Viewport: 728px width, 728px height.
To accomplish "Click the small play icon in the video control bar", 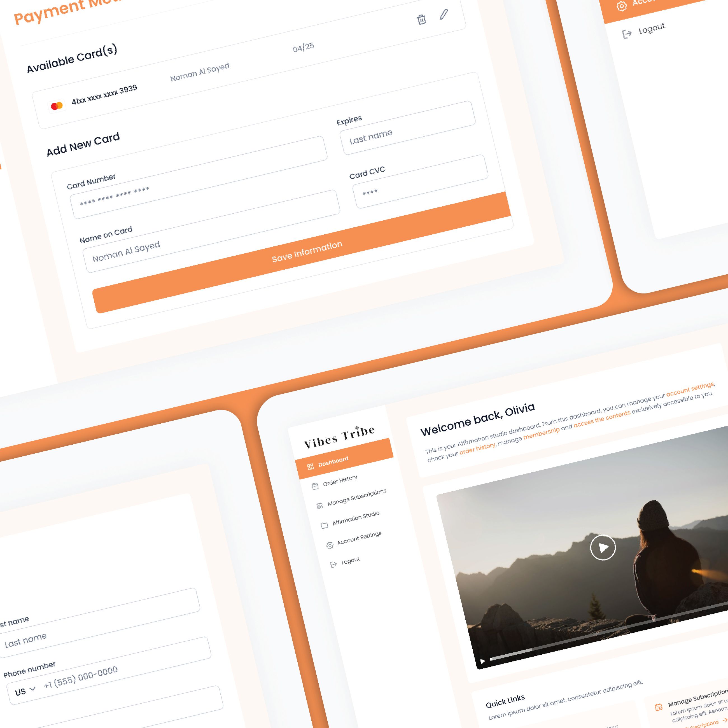I will [482, 661].
